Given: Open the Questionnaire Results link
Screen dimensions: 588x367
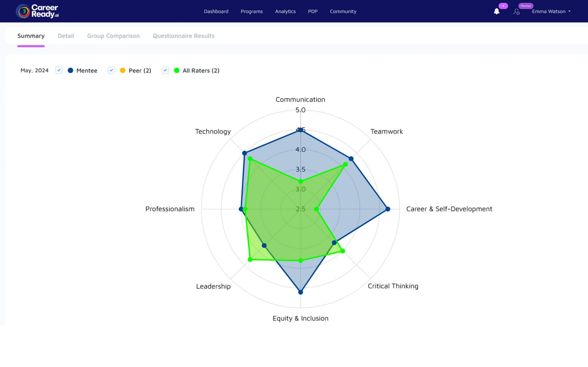Looking at the screenshot, I should coord(184,36).
